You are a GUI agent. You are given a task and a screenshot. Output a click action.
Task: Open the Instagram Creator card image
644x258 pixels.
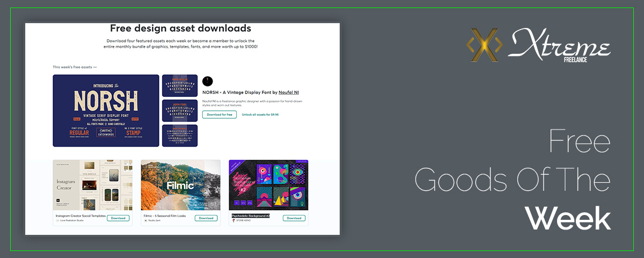click(93, 185)
